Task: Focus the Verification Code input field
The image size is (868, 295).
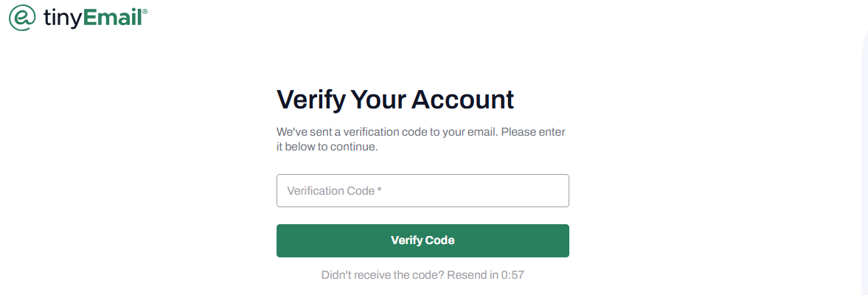Action: point(423,191)
